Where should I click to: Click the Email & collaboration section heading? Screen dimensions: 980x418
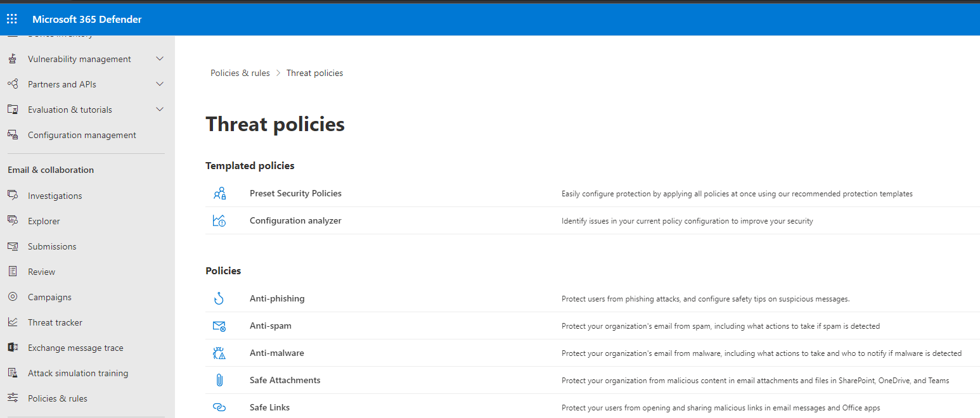pos(51,170)
